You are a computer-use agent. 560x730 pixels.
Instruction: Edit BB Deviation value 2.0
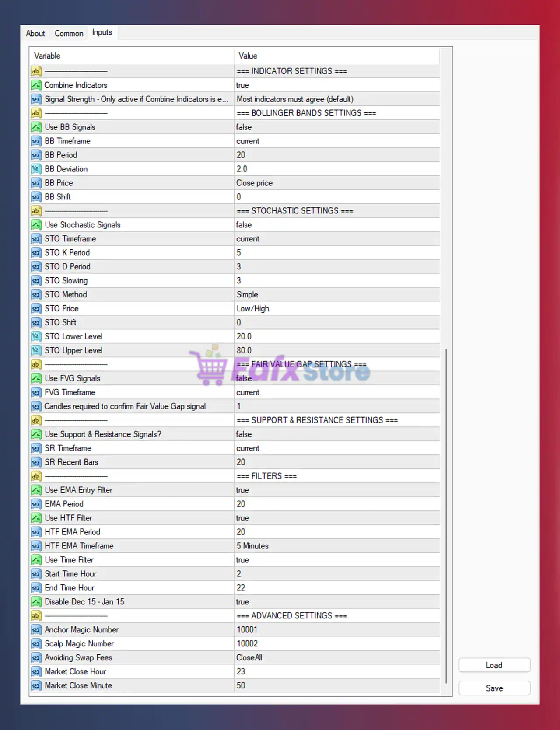pyautogui.click(x=337, y=169)
